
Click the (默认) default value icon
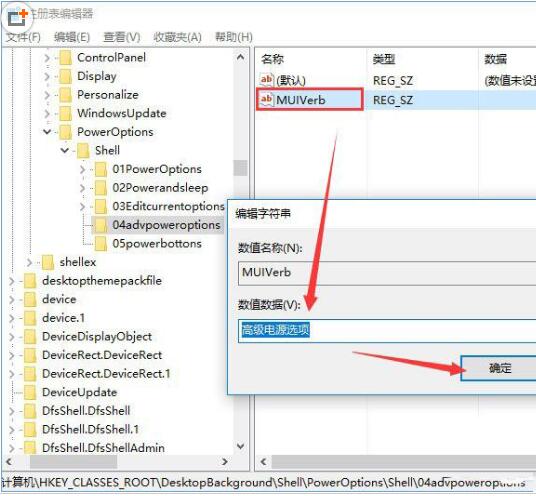[x=267, y=80]
